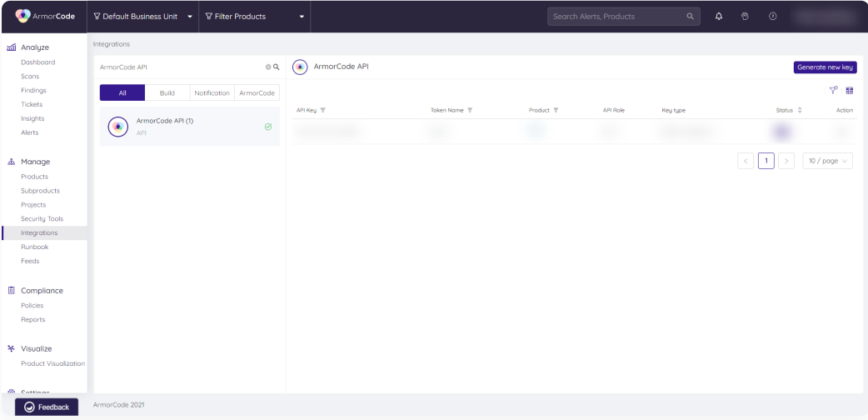The height and width of the screenshot is (420, 868).
Task: Open Feeds in the sidebar
Action: coord(30,261)
